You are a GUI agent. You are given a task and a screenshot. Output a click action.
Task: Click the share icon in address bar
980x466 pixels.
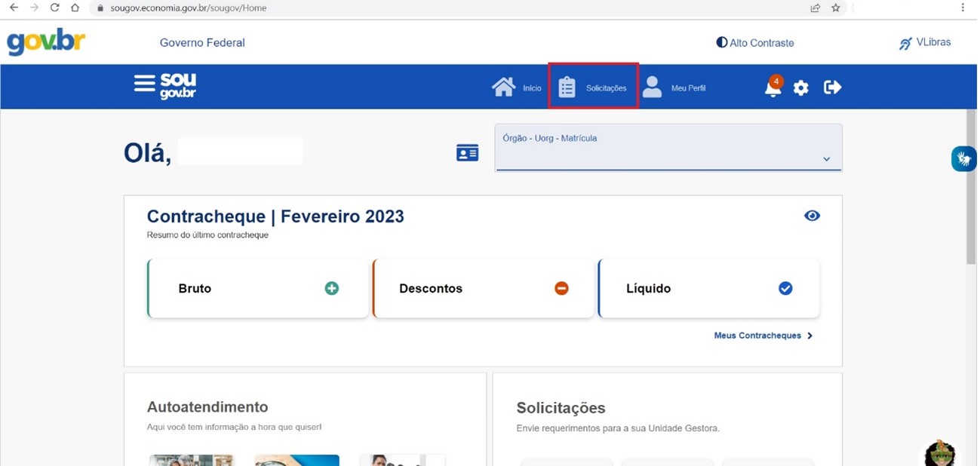pyautogui.click(x=816, y=8)
